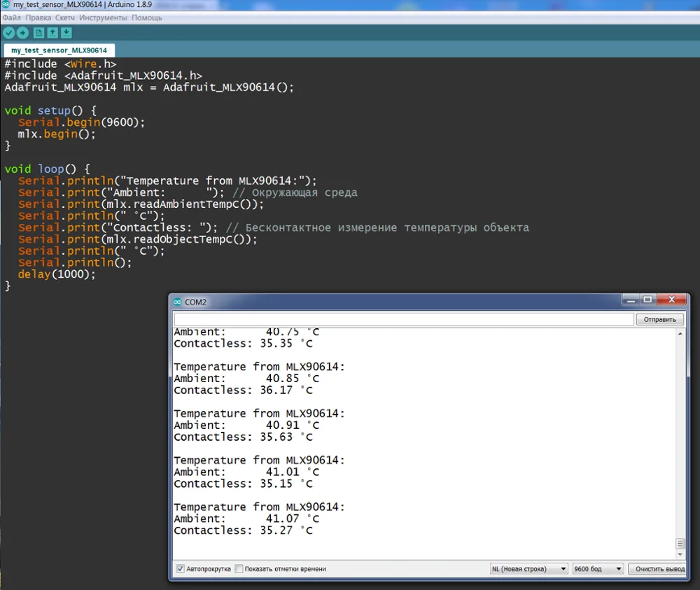Enable Показать отметки времени checkbox
Image resolution: width=700 pixels, height=590 pixels.
(x=239, y=569)
